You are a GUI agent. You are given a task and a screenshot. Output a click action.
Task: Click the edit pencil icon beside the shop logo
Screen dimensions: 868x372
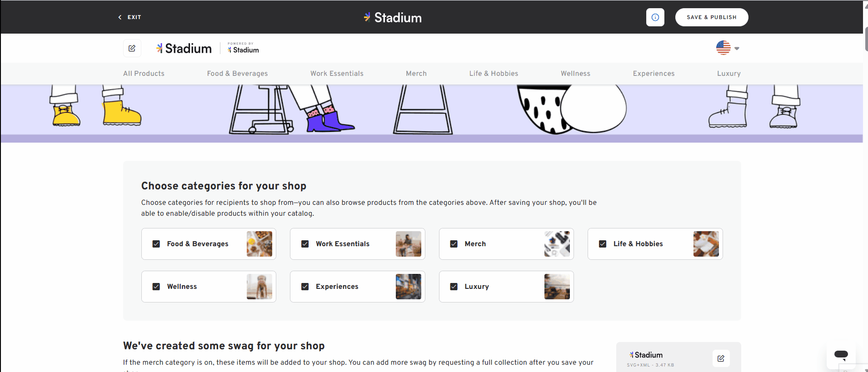click(x=132, y=48)
